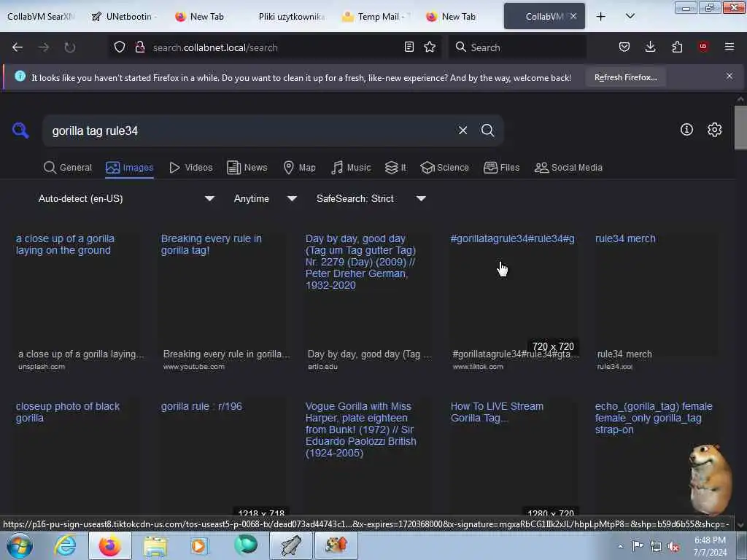
Task: Open Firefox hamburger application menu
Action: pyautogui.click(x=729, y=47)
